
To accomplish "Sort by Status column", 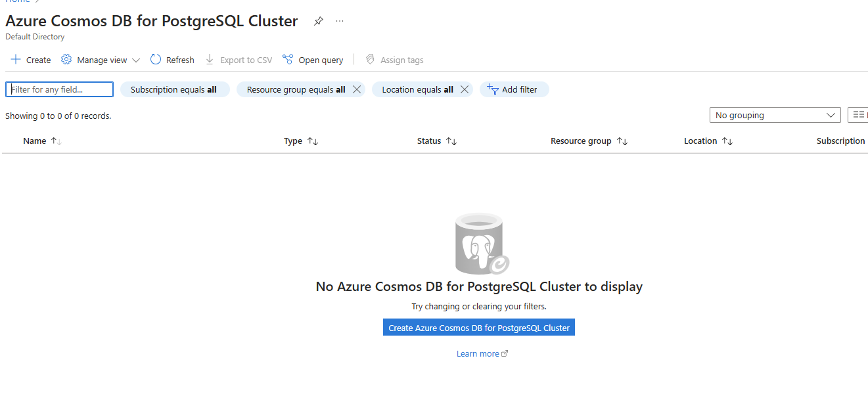I will (x=451, y=141).
